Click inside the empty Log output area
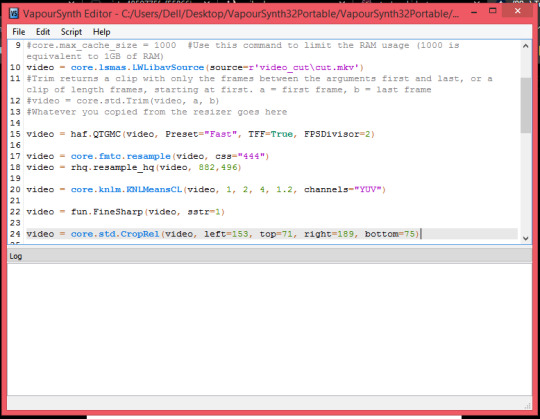The width and height of the screenshot is (540, 419). click(269, 329)
